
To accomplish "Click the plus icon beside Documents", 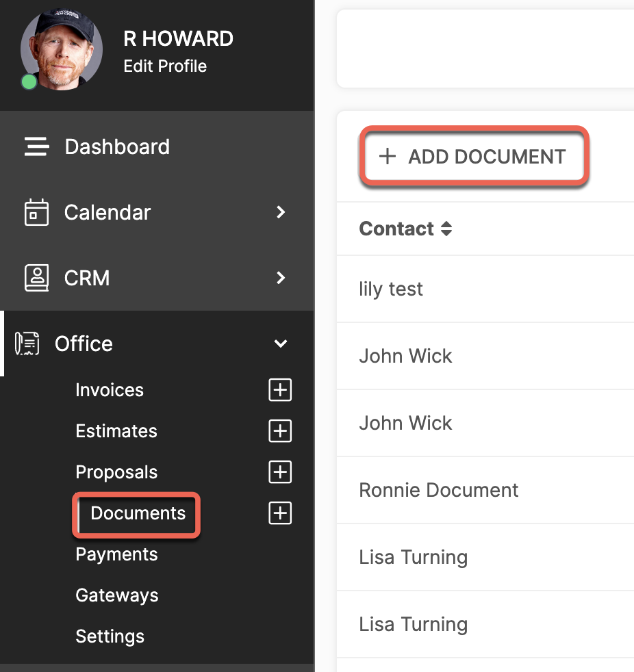I will [x=280, y=513].
